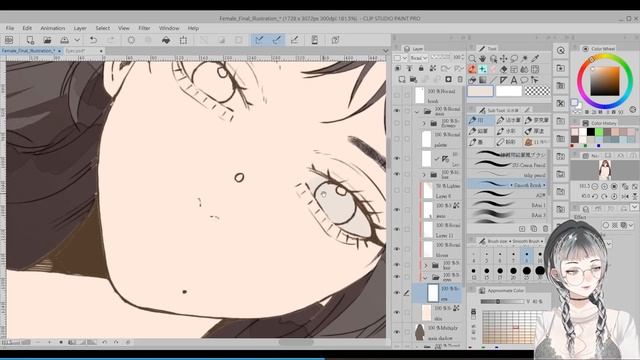Select the Smooth Brush sub tool
This screenshot has height=360, width=640.
pos(508,185)
